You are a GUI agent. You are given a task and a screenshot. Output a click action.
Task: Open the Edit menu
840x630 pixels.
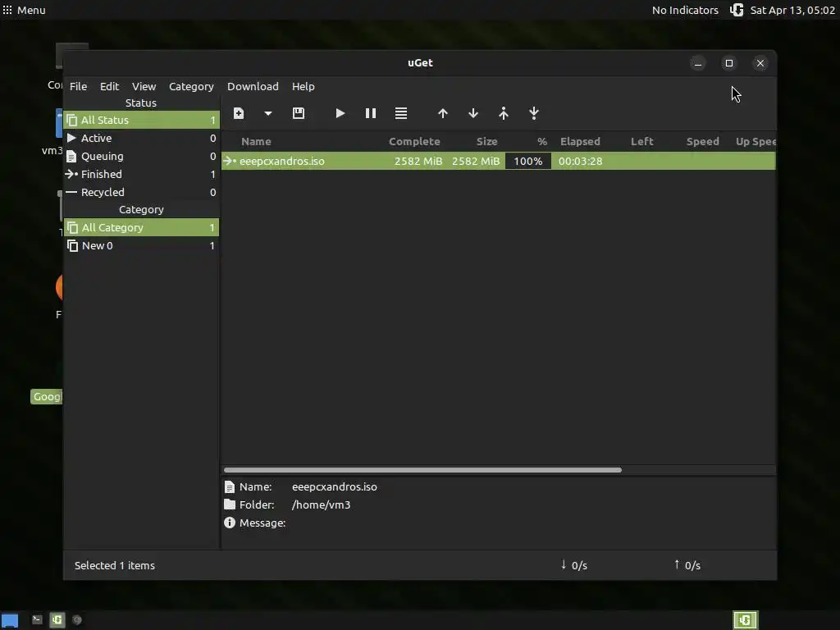[x=109, y=86]
